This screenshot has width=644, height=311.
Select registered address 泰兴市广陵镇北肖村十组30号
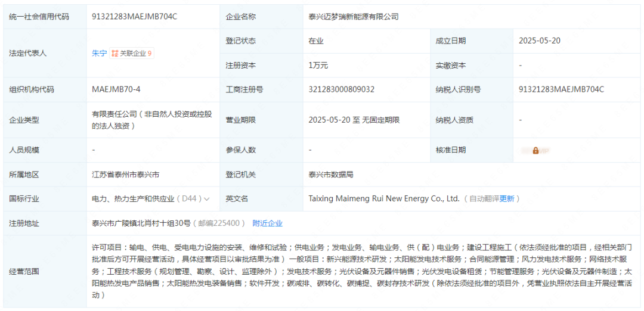141,223
